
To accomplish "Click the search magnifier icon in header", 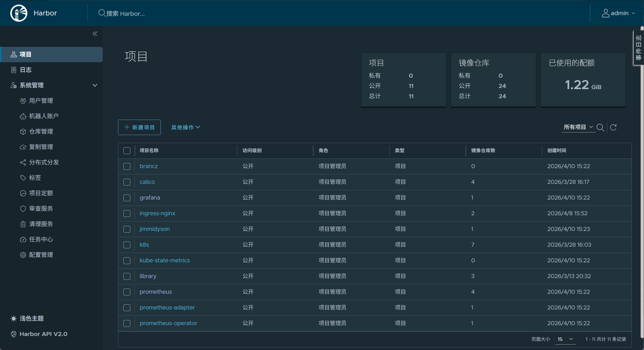I will point(102,13).
